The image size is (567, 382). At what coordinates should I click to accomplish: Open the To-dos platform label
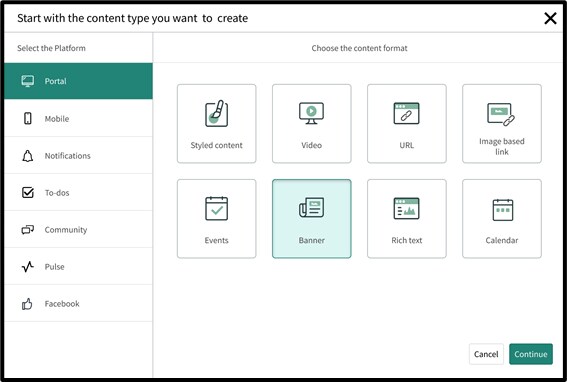[x=57, y=193]
